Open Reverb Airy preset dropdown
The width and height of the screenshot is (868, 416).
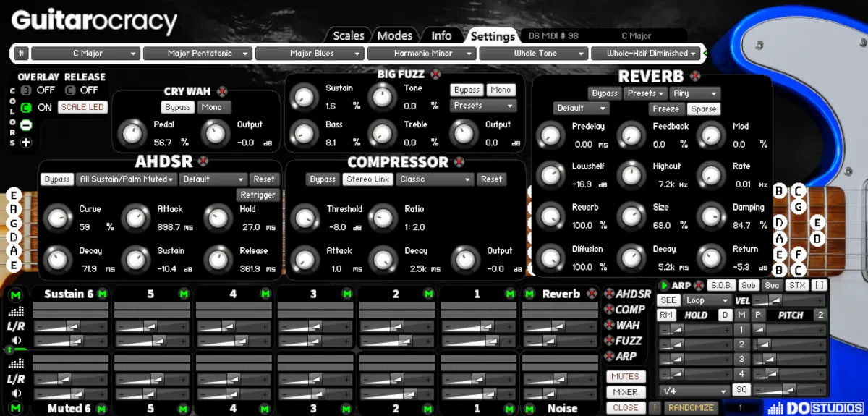(695, 93)
